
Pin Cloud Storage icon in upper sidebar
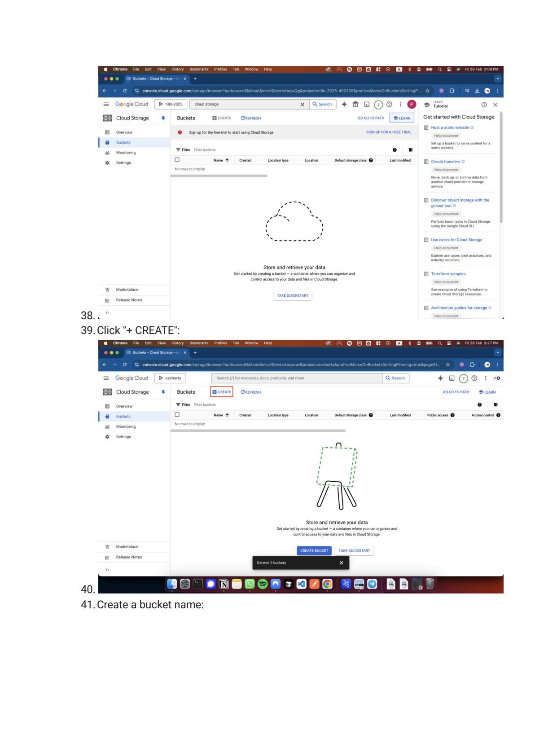coord(163,118)
